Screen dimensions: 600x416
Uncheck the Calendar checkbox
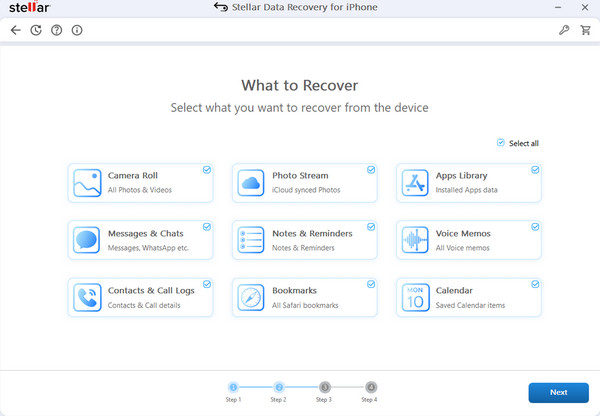click(535, 284)
